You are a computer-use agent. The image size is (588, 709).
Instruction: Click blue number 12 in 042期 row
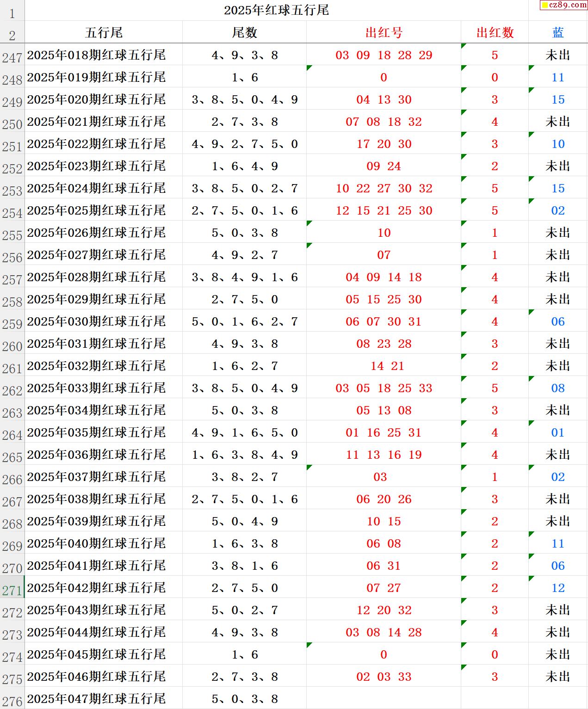point(558,588)
